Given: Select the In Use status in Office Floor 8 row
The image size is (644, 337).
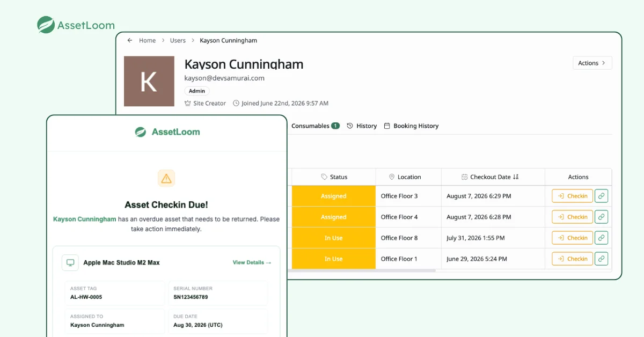Looking at the screenshot, I should 334,238.
